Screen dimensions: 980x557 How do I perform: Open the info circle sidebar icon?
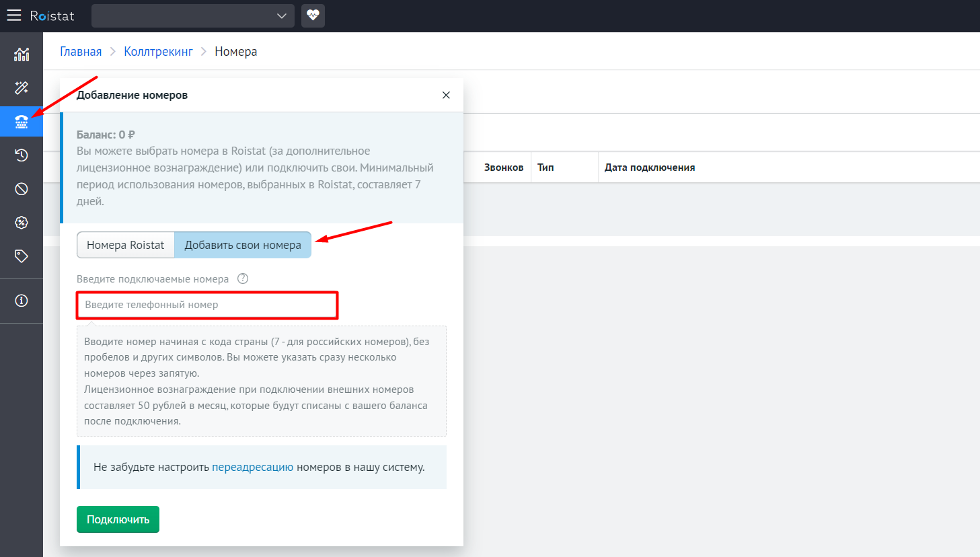pyautogui.click(x=22, y=301)
